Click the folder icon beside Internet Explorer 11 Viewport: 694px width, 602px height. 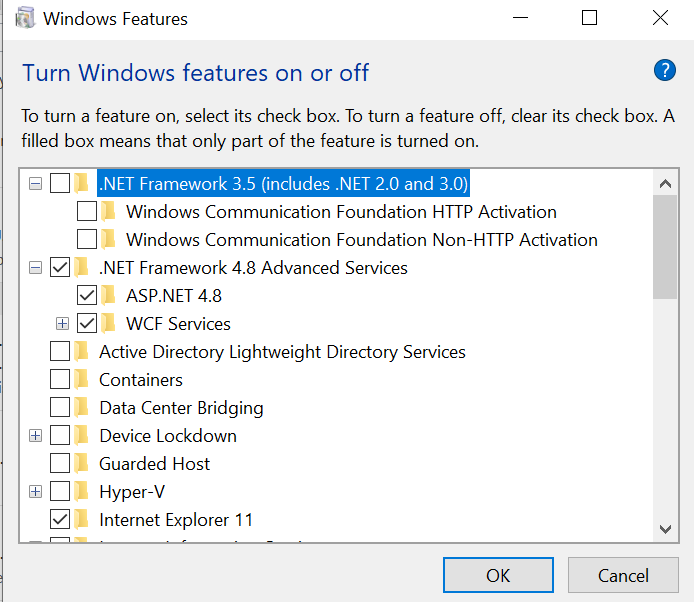[x=81, y=520]
